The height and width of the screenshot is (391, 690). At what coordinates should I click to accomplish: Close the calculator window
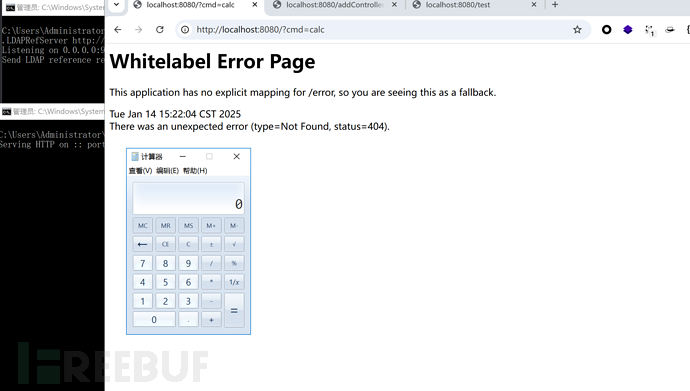237,157
